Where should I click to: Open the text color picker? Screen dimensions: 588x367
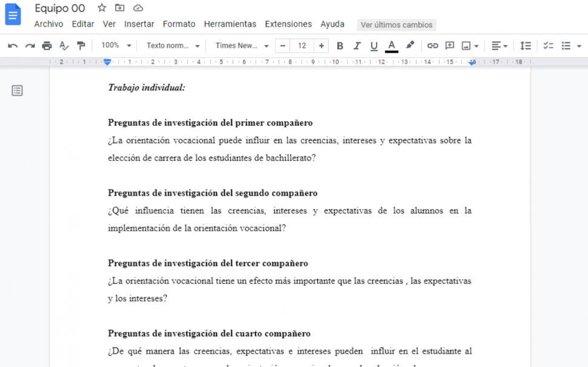pos(392,45)
